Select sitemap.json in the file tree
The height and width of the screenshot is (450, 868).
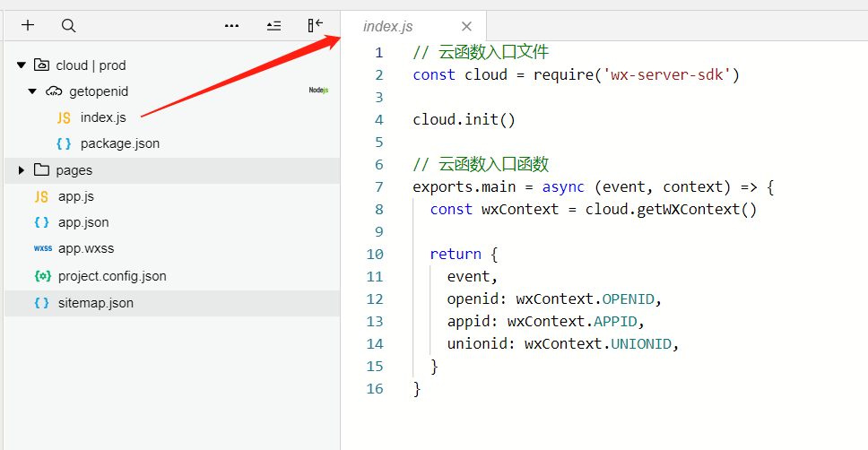[172, 303]
